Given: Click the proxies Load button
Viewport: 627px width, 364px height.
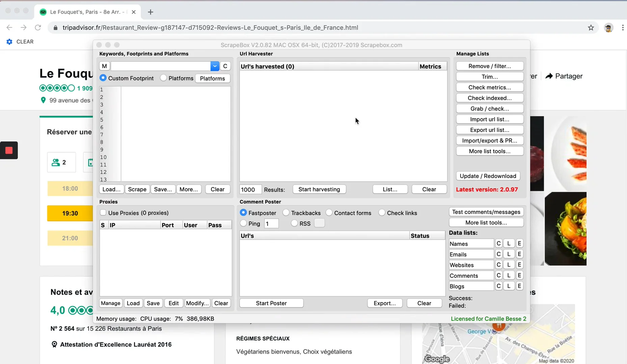Looking at the screenshot, I should tap(133, 303).
